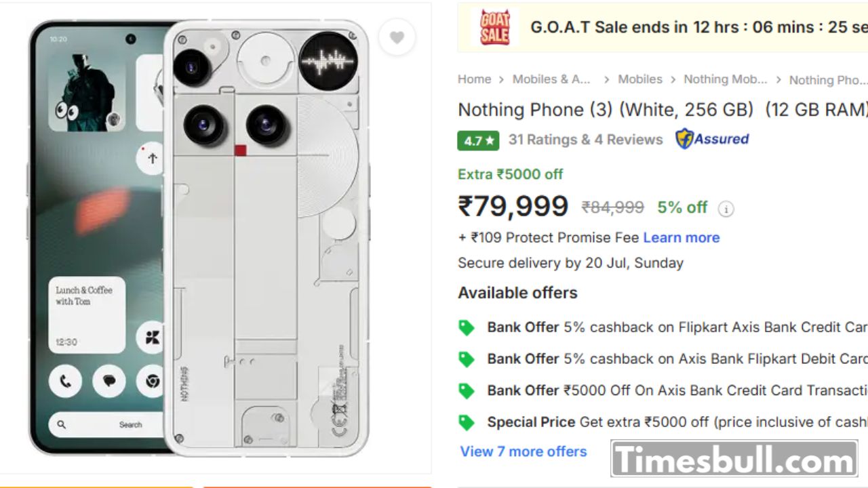Click the first Bank Offer tag icon
Image resolution: width=868 pixels, height=488 pixels.
467,328
